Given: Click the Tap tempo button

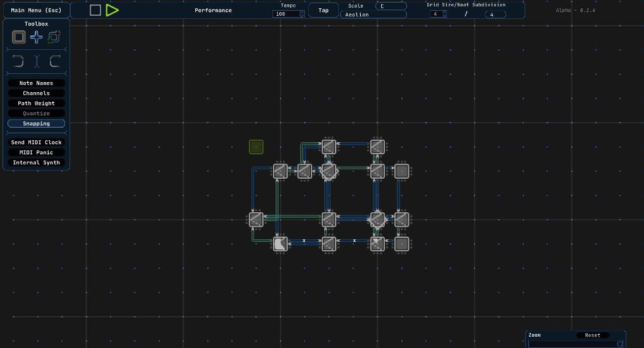Looking at the screenshot, I should (324, 10).
